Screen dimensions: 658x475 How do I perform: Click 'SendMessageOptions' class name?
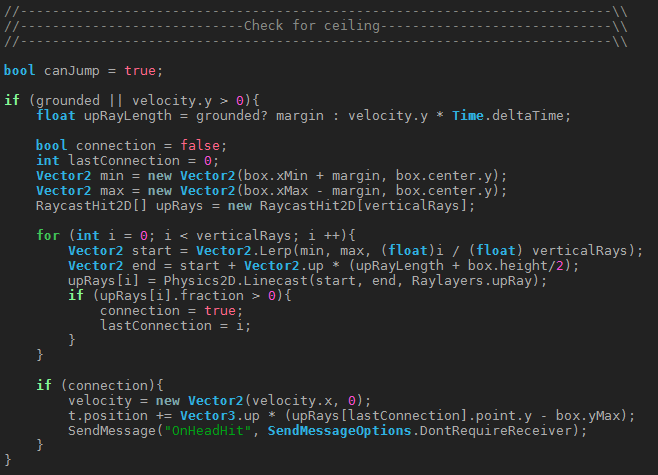[x=339, y=431]
